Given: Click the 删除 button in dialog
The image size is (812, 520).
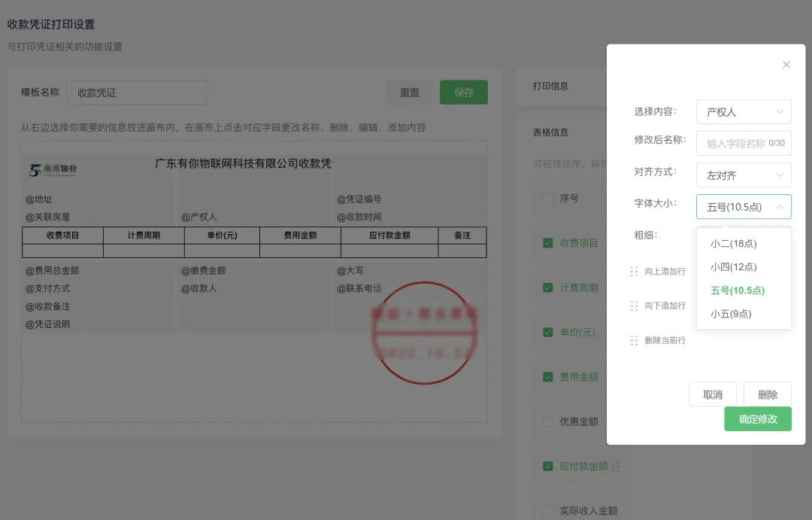Looking at the screenshot, I should coord(767,394).
